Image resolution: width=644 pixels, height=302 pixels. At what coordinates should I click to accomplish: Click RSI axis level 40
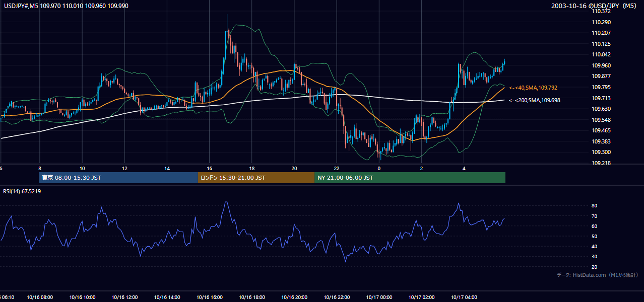(x=595, y=246)
